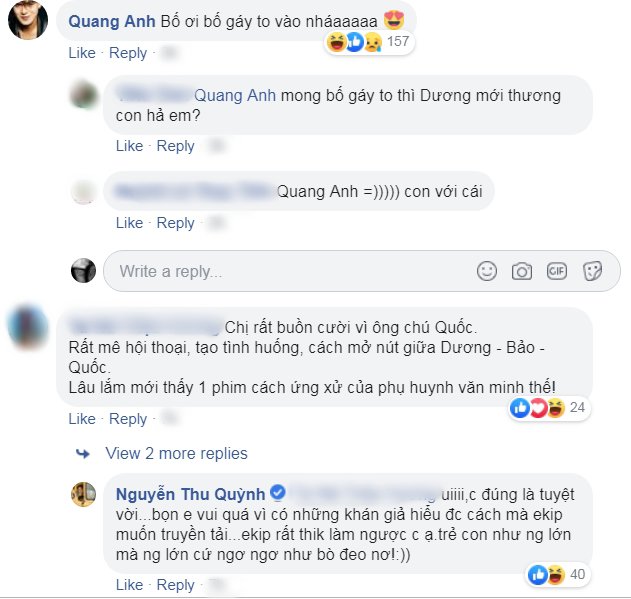Open the sticker picker in the reply box
Screen dimensions: 631x599
coord(592,271)
